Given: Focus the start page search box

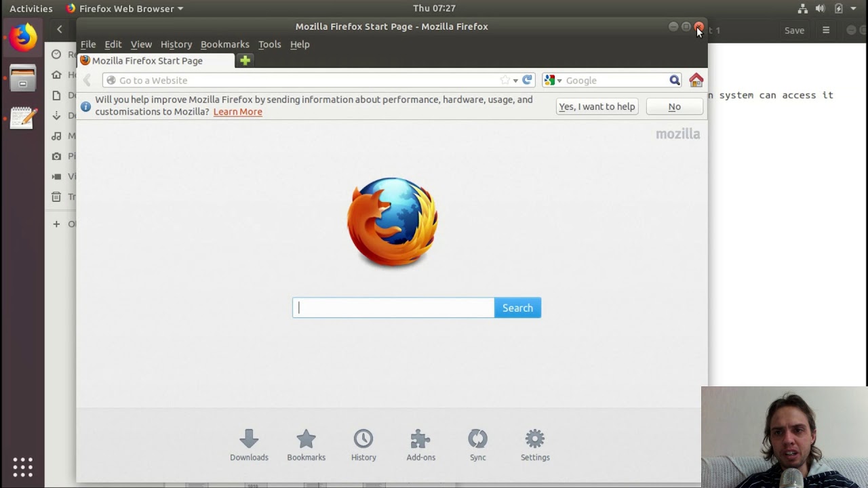Looking at the screenshot, I should click(x=393, y=308).
